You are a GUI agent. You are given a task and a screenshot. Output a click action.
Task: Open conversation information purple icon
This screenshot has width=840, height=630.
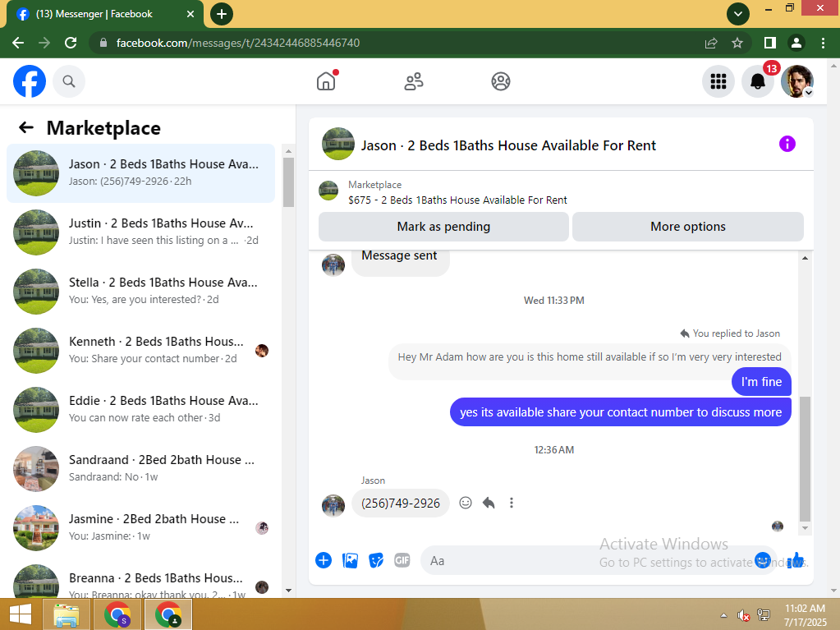(x=787, y=144)
